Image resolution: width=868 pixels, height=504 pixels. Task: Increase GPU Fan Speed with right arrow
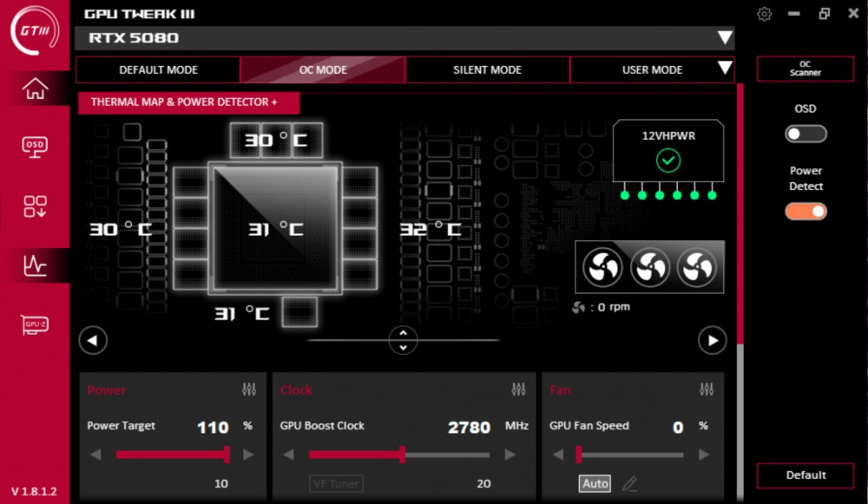[x=704, y=455]
